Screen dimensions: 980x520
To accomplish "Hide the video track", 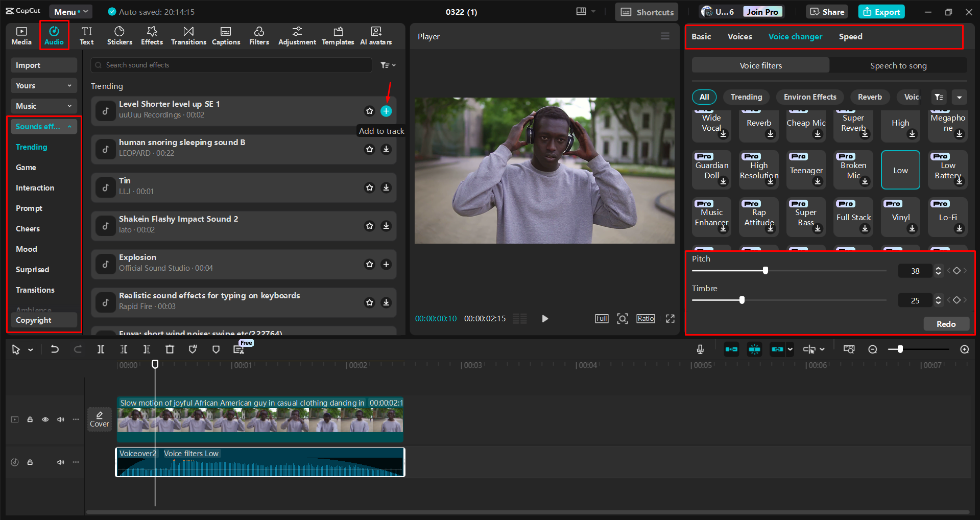I will 45,419.
